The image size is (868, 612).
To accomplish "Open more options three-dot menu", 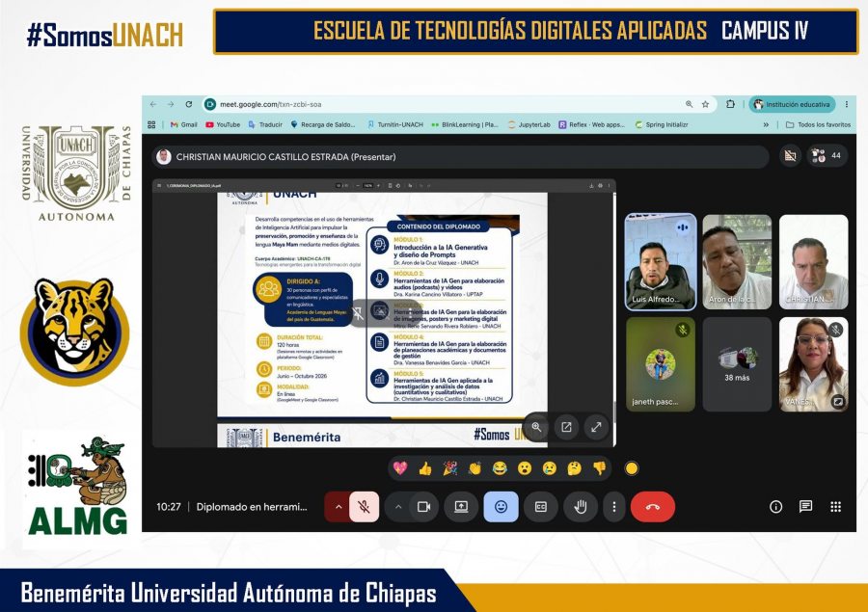I will pyautogui.click(x=614, y=507).
